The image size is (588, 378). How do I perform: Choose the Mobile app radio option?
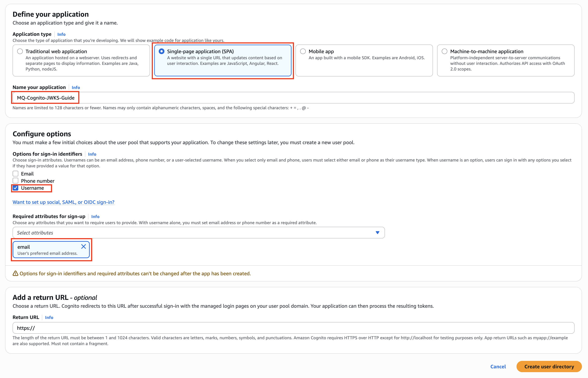(303, 51)
